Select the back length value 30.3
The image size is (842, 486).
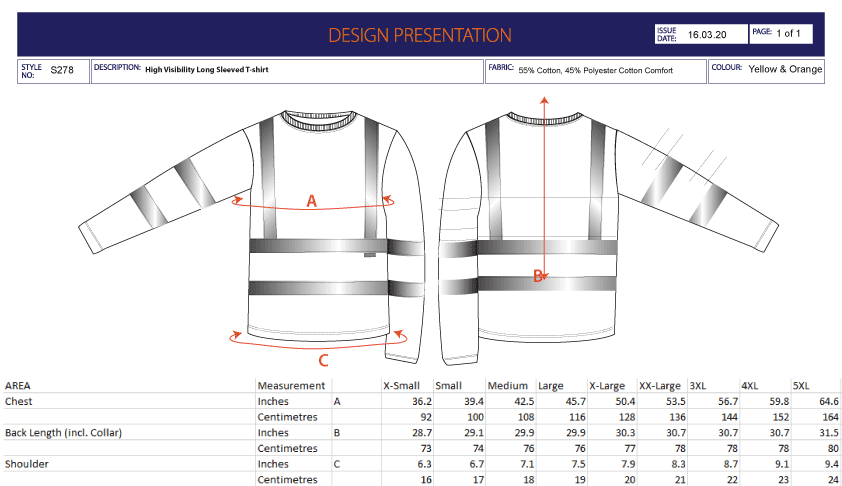(x=625, y=432)
